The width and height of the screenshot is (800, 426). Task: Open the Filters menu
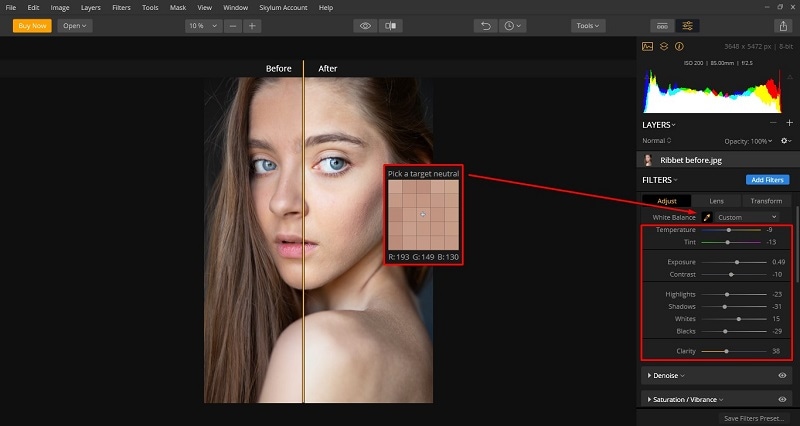pyautogui.click(x=121, y=8)
